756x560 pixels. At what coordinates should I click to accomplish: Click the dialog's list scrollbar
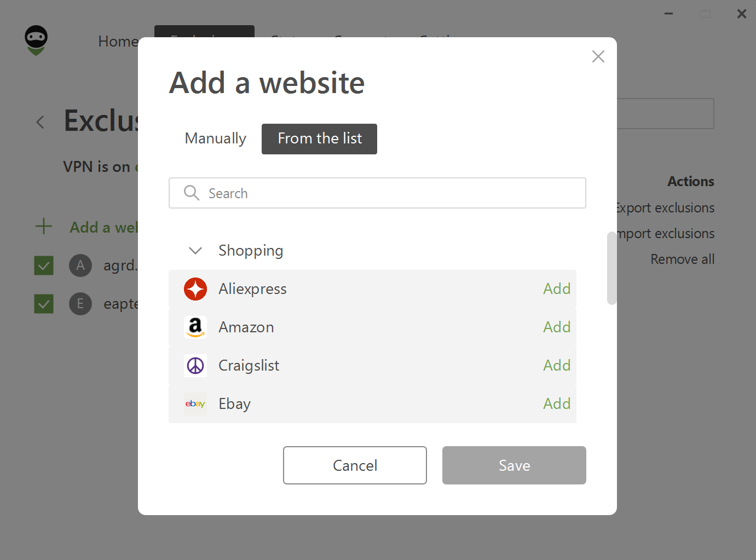coord(611,268)
